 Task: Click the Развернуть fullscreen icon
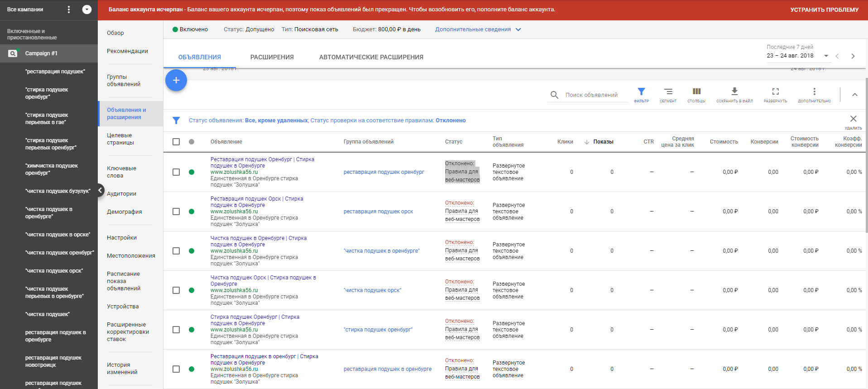coord(775,95)
